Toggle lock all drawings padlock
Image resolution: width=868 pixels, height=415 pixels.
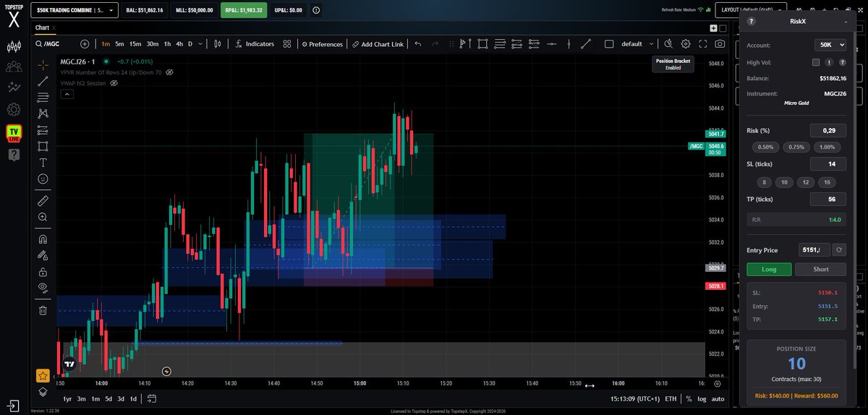click(x=43, y=272)
